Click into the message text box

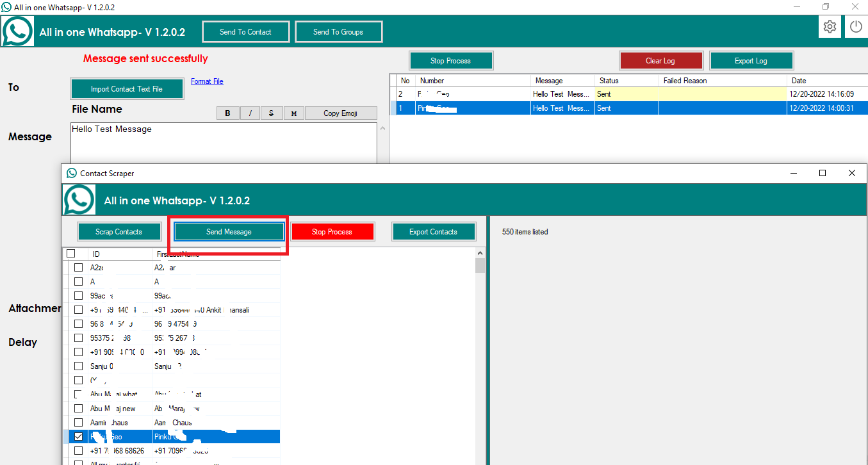[224, 142]
